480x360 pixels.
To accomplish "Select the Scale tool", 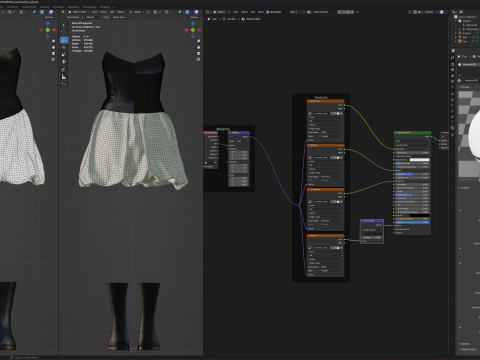I will [64, 54].
